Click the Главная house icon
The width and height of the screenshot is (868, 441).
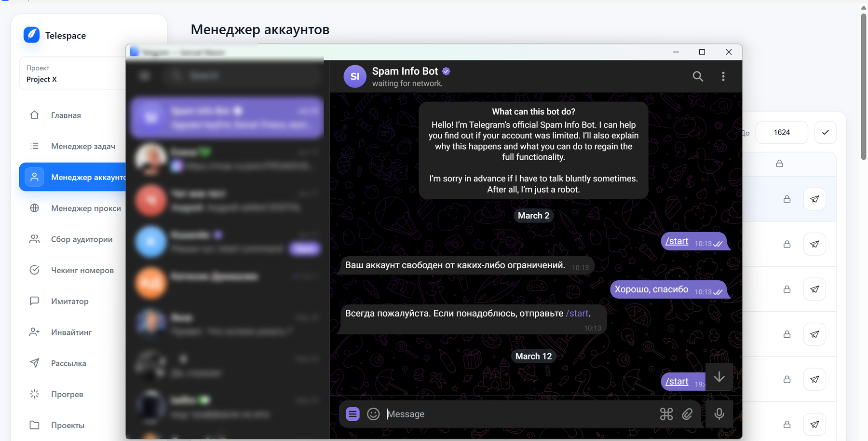pyautogui.click(x=34, y=115)
